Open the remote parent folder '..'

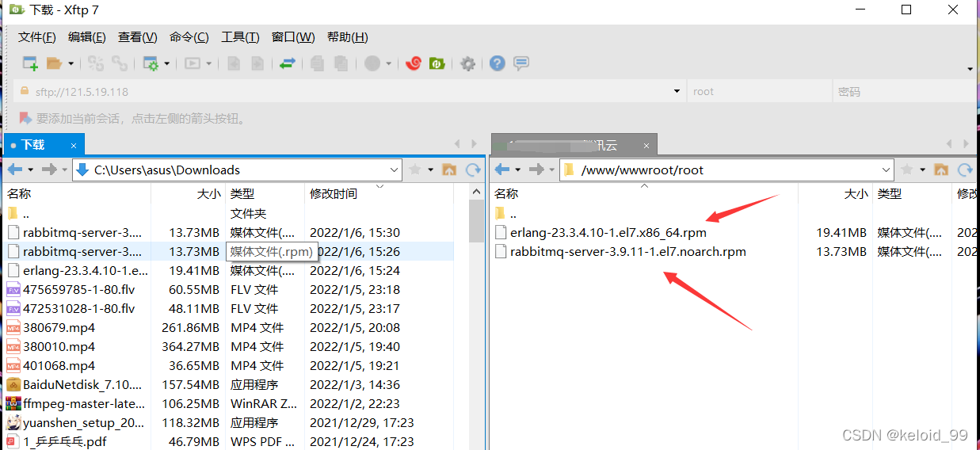513,214
